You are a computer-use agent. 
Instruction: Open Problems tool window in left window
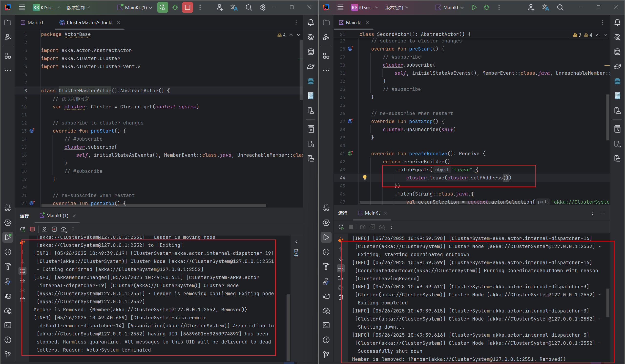coord(8,340)
